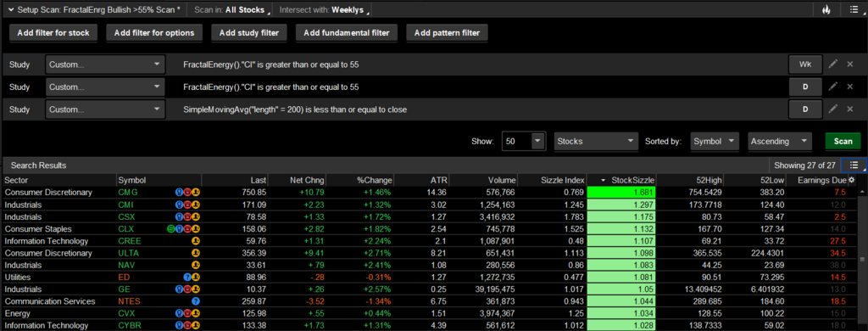Open Custom dropdown for SimpleMovingAvg filter

coord(105,109)
